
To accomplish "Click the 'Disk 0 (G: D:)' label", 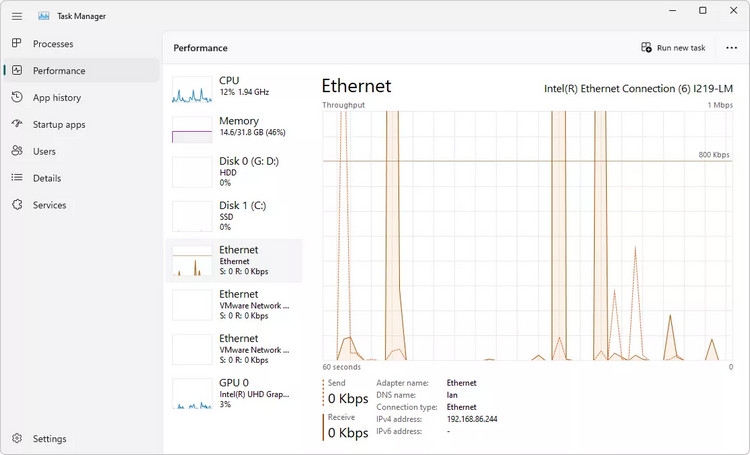I will point(249,161).
